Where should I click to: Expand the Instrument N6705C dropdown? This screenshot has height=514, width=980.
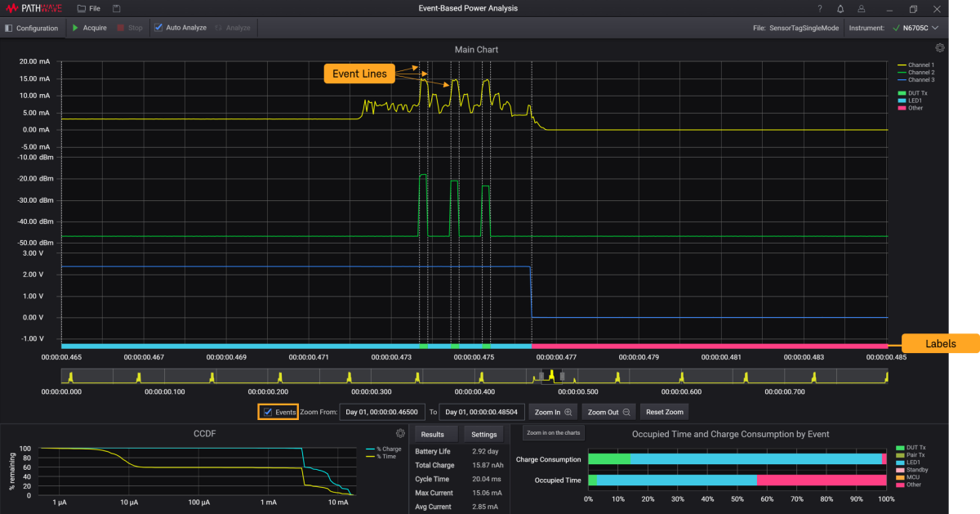pyautogui.click(x=920, y=28)
